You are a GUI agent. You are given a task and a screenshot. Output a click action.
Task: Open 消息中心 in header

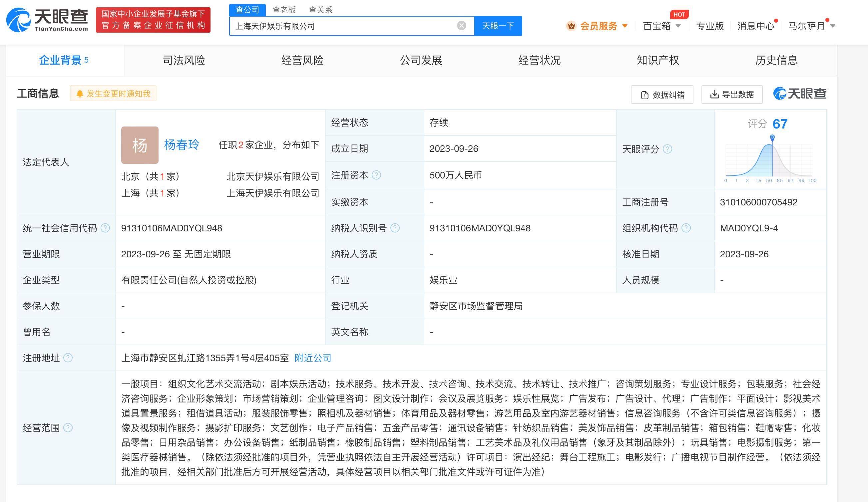tap(756, 26)
